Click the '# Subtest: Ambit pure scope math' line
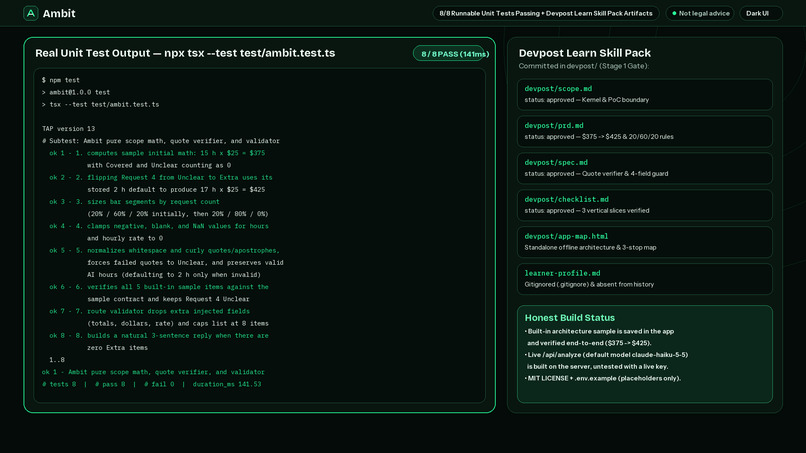 [x=161, y=141]
